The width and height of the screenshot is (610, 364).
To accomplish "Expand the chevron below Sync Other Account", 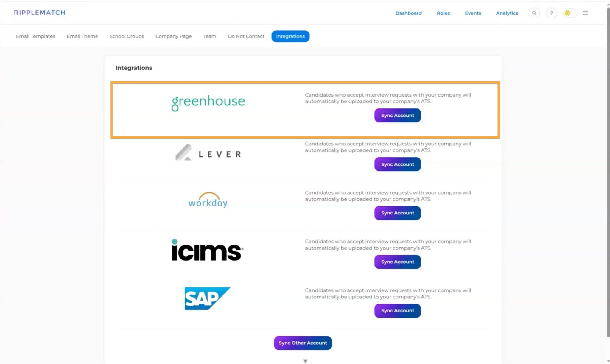I will point(305,361).
